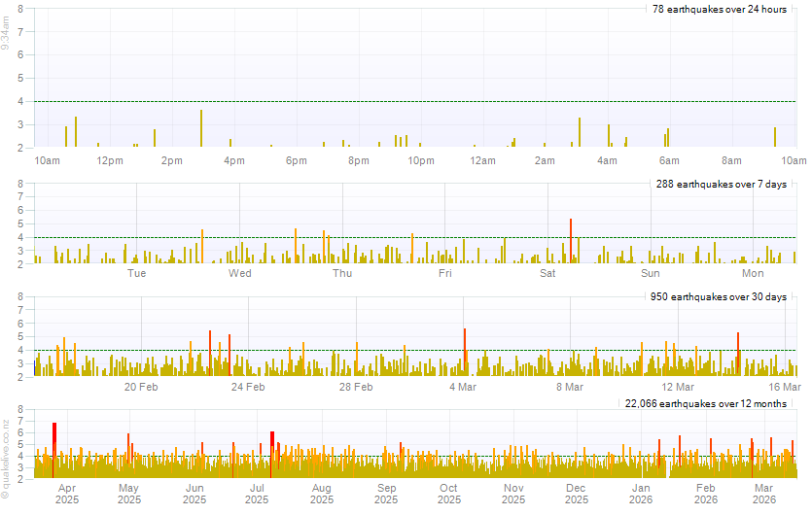Select the '950 earthquakes over 30 days' label

coord(718,296)
